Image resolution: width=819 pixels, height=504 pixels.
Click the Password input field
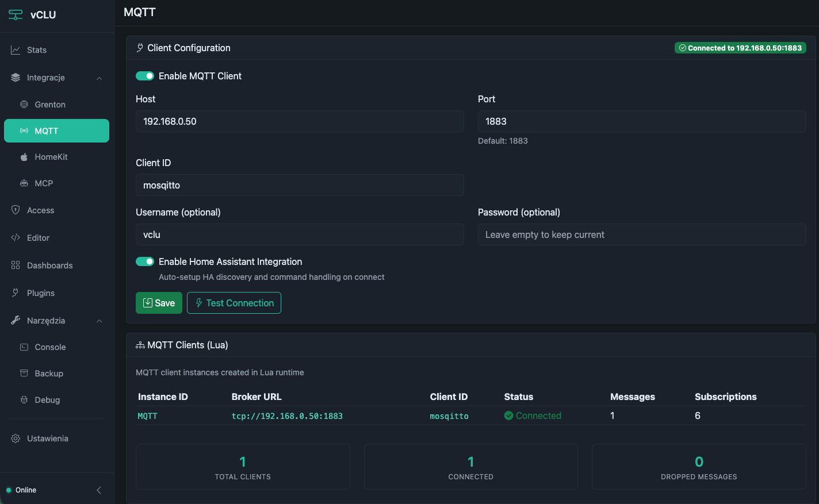click(642, 234)
